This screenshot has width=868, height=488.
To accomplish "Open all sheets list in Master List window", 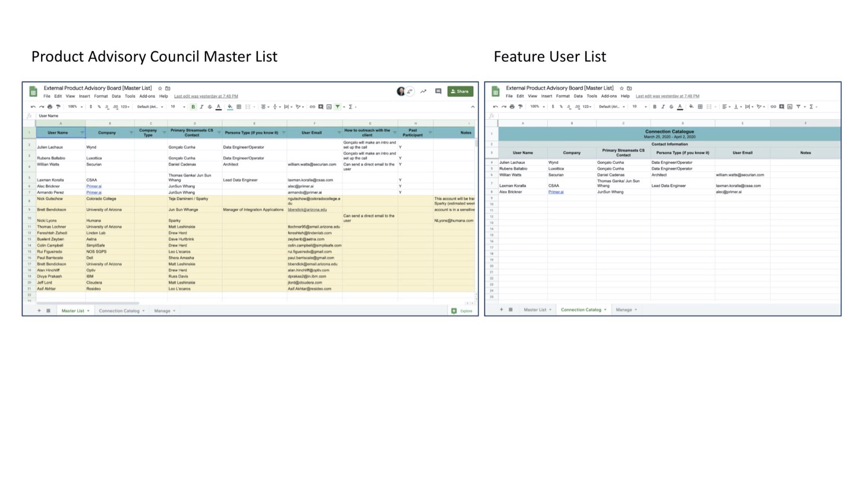I will [x=48, y=311].
